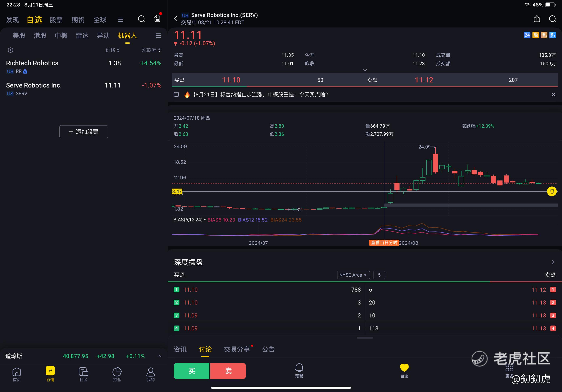Select the 中概 watchlist group
The width and height of the screenshot is (562, 392).
coord(61,36)
